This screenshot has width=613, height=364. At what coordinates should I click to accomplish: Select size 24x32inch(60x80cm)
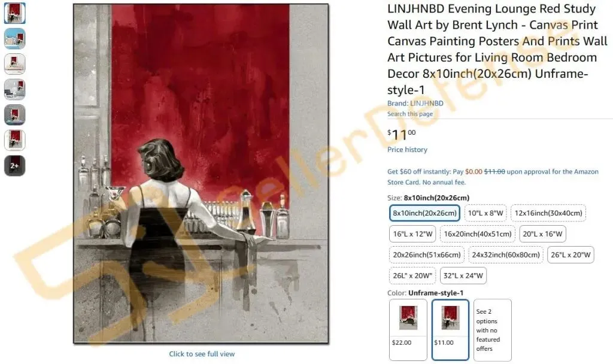pos(505,254)
